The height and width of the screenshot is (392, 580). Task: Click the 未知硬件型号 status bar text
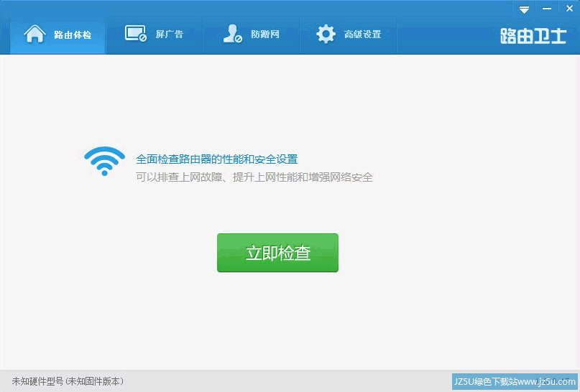pyautogui.click(x=37, y=381)
